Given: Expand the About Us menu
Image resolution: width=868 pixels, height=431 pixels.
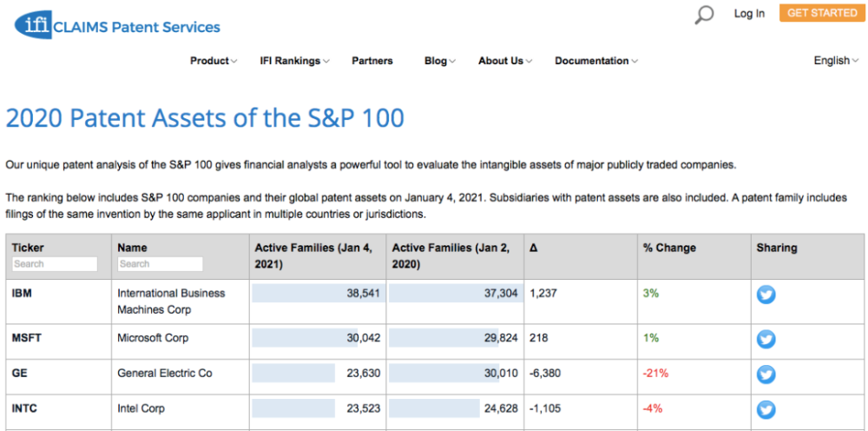Looking at the screenshot, I should pos(505,61).
